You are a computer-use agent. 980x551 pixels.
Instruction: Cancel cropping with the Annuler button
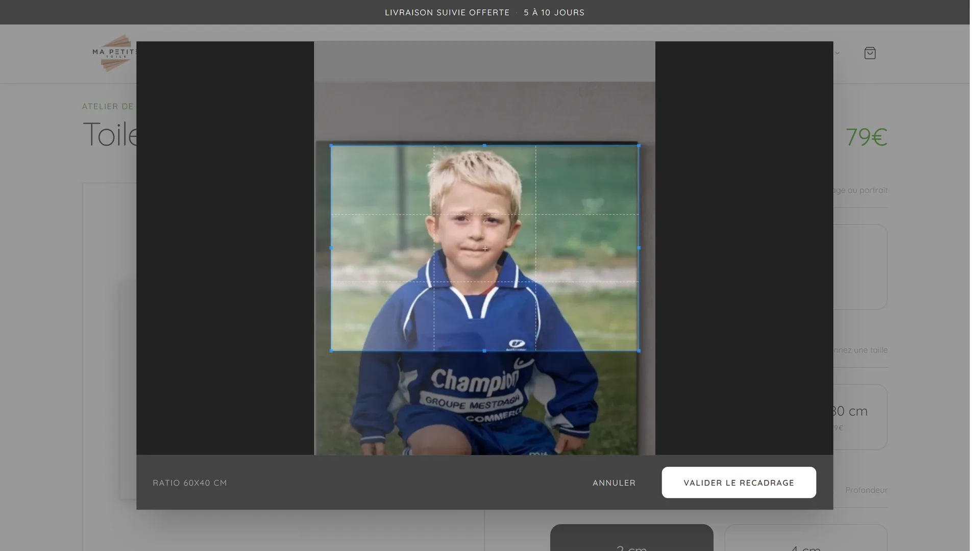pyautogui.click(x=614, y=483)
